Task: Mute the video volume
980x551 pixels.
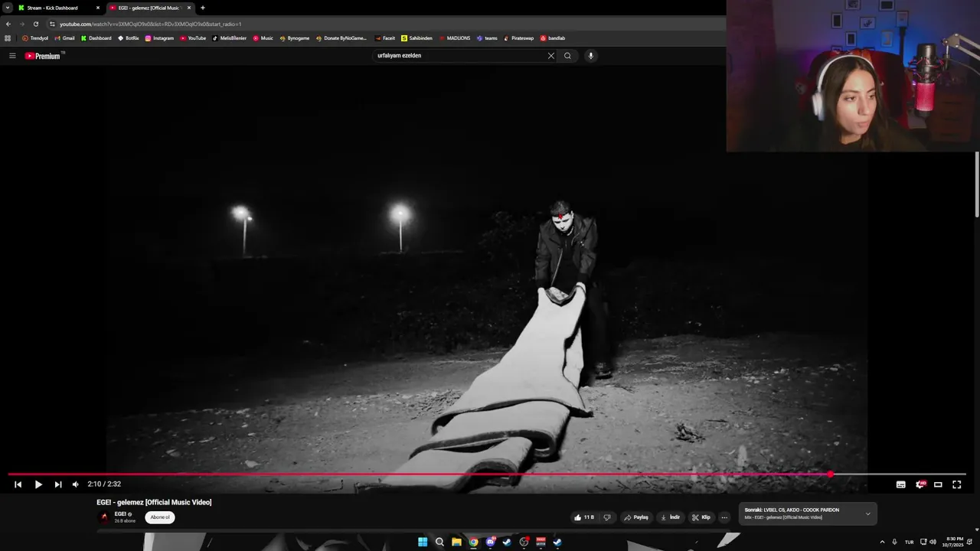Action: pyautogui.click(x=75, y=484)
